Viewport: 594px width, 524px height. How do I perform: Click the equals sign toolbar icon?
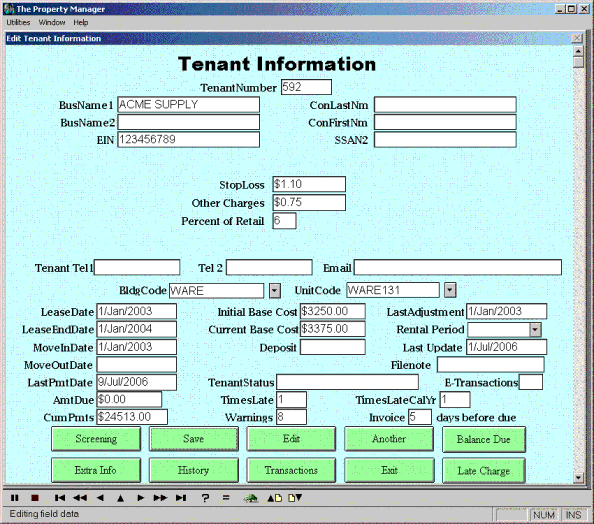click(226, 498)
